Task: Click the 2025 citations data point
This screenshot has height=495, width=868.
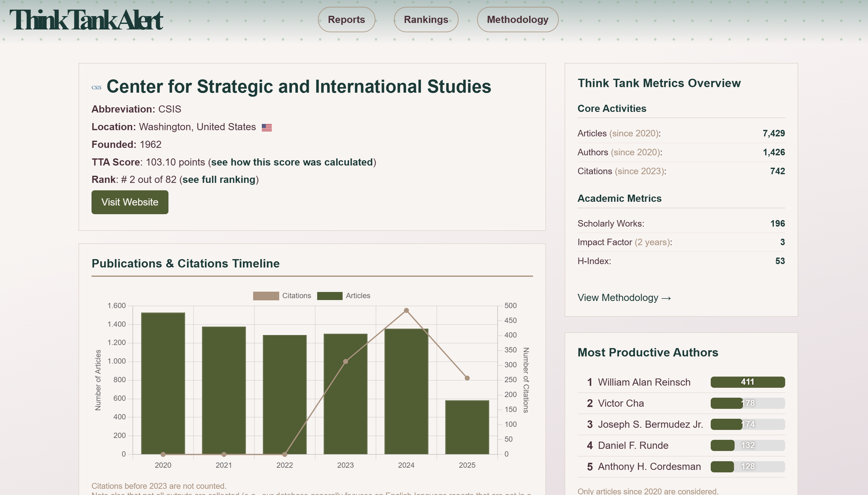Action: [467, 378]
